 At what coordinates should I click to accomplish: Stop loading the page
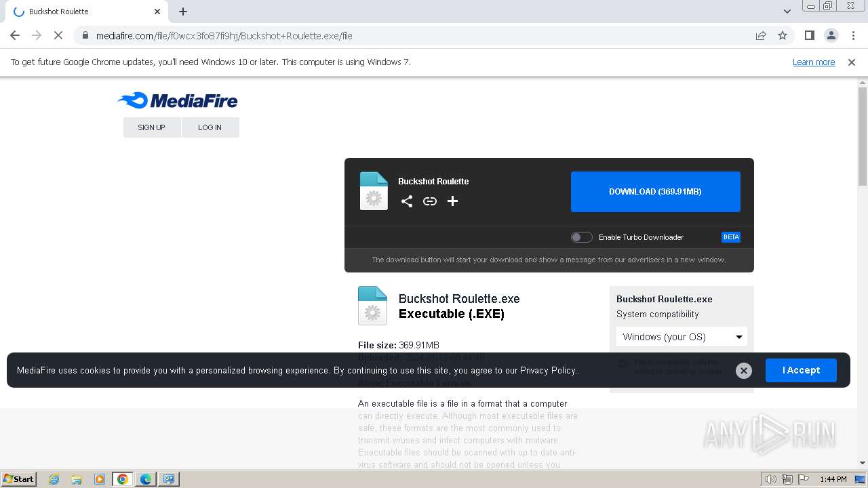pos(58,36)
